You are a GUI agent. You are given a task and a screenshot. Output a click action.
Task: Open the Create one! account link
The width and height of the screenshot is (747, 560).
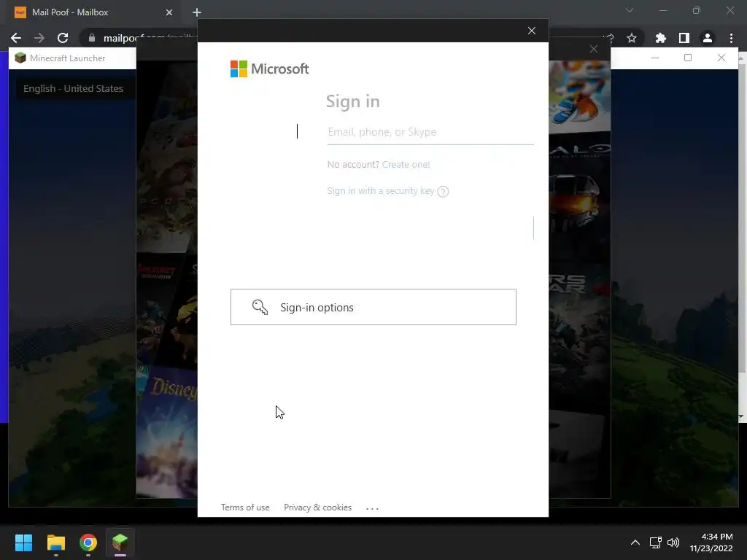pos(406,164)
